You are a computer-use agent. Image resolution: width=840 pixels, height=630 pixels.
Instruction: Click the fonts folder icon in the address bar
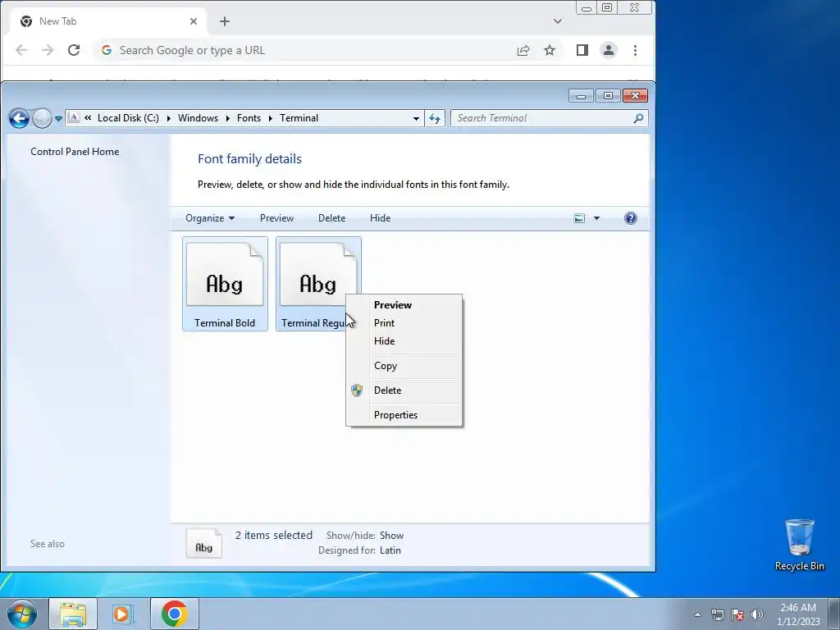click(74, 118)
